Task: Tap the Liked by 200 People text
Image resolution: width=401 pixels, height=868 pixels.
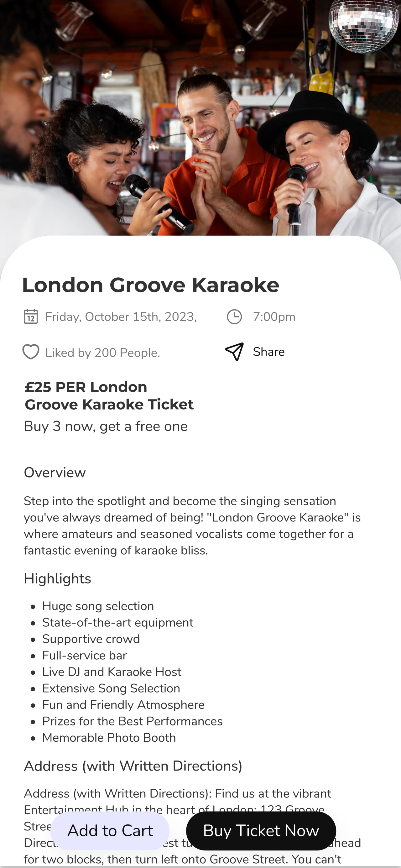Action: pos(102,353)
